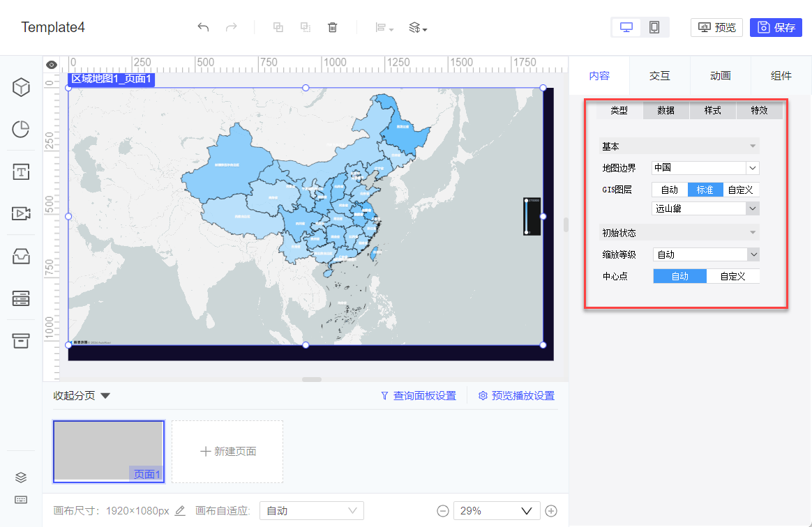Open the video media sidebar icon
Screen dimensions: 812x527
(x=21, y=213)
